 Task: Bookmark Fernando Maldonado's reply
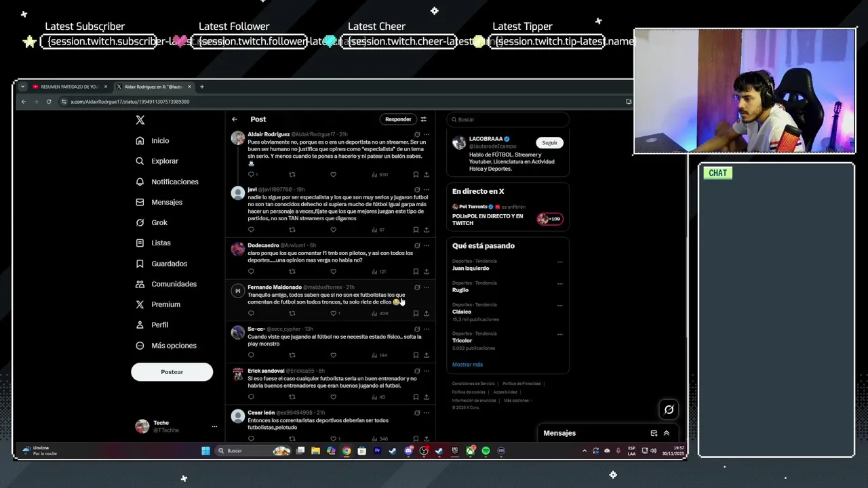coord(416,313)
